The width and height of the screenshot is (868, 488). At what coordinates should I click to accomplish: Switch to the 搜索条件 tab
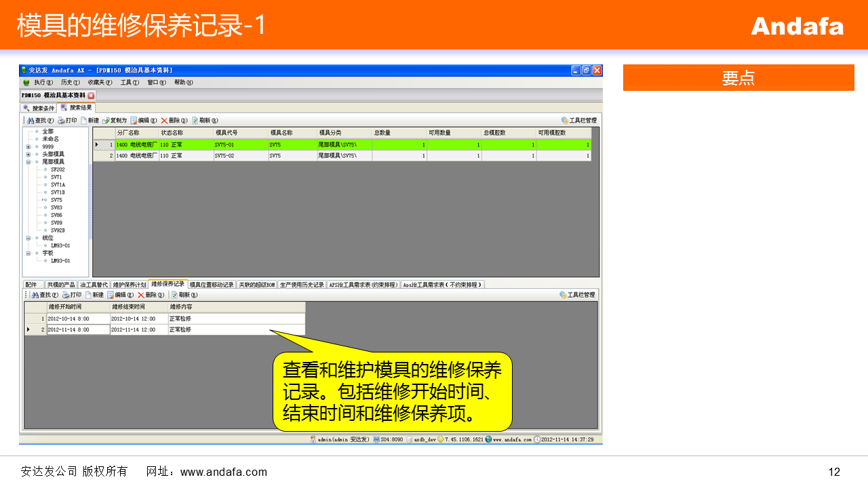(39, 108)
